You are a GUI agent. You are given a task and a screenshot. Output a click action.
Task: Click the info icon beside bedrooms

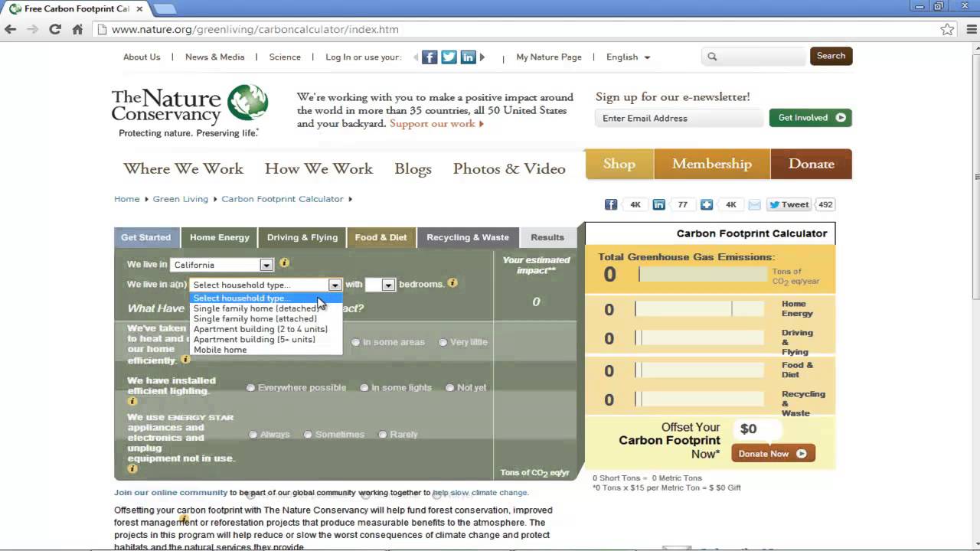[452, 282]
